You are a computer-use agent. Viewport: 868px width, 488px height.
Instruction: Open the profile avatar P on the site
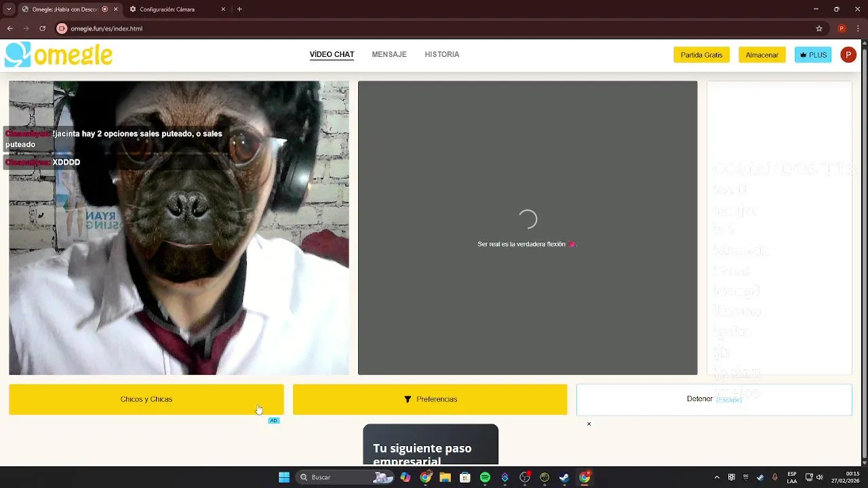coord(848,55)
